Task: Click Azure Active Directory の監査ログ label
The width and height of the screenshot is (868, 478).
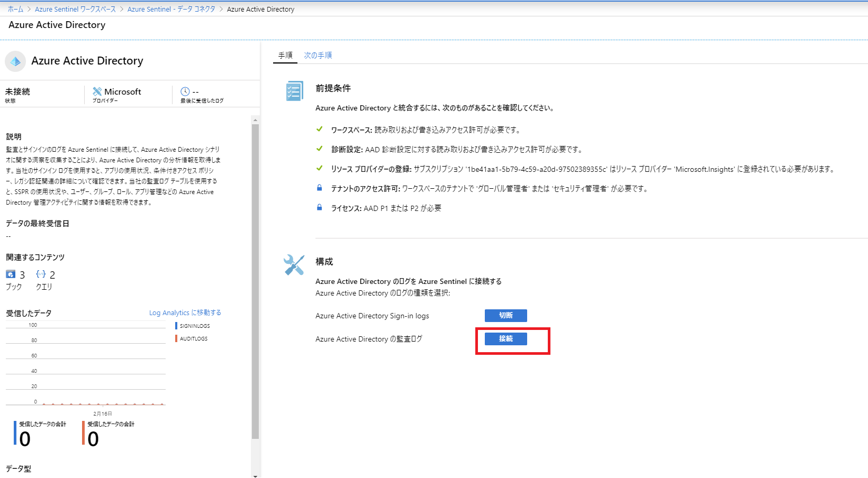Action: [369, 339]
